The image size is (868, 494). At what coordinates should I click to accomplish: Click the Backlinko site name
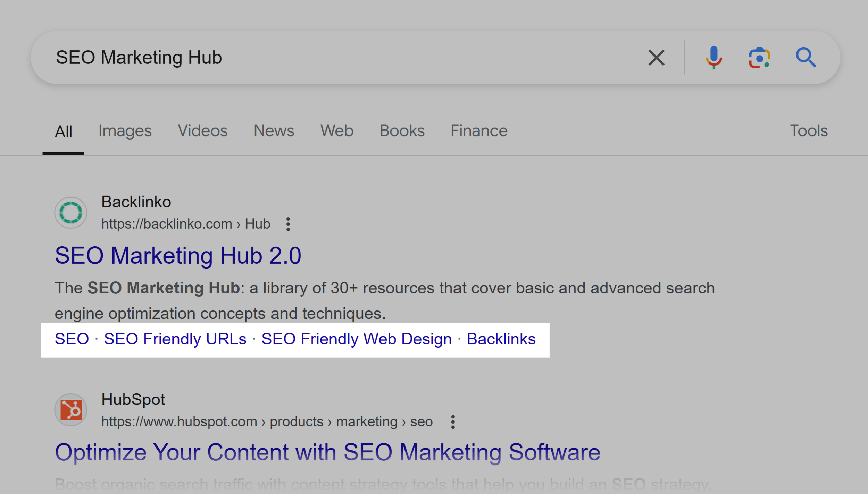tap(136, 202)
